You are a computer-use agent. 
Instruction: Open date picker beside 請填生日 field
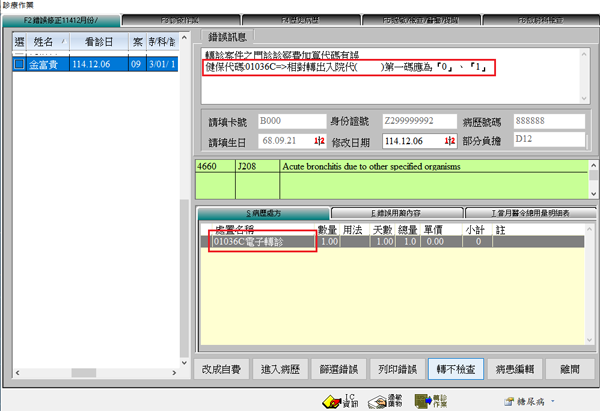318,139
